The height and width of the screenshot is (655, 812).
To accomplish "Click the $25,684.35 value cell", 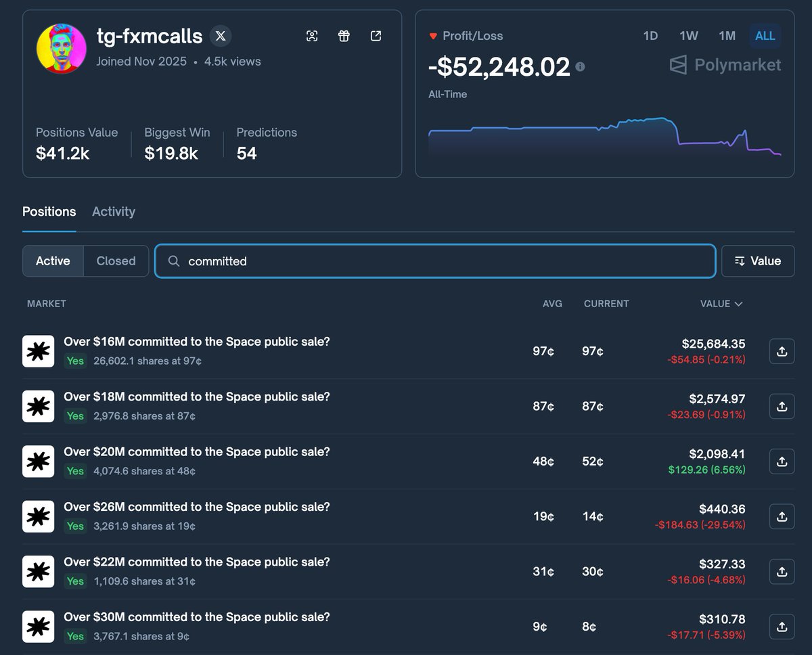I will point(714,344).
